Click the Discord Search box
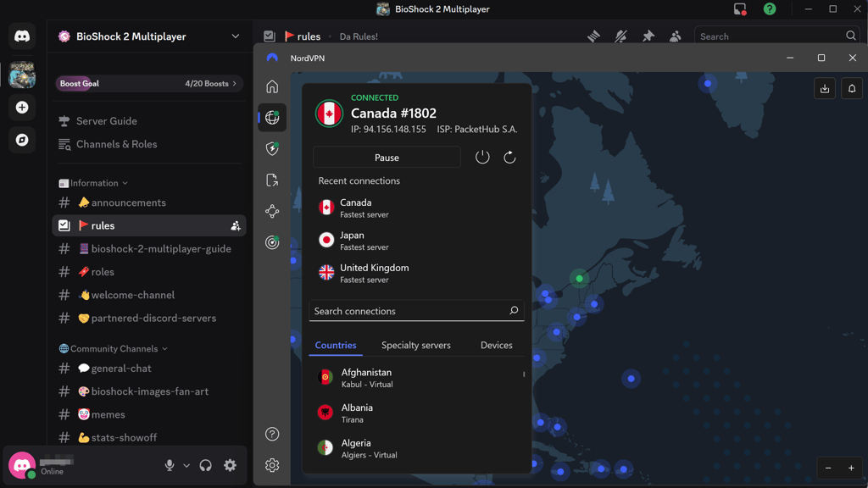Screen dimensions: 868x488 pos(776,36)
